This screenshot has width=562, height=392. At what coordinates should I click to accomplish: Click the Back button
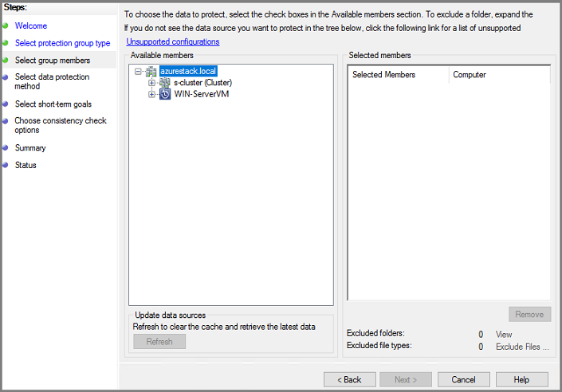[x=350, y=380]
